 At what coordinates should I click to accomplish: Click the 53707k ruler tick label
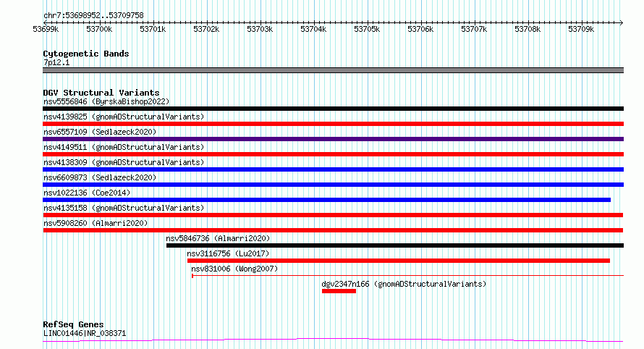click(474, 29)
